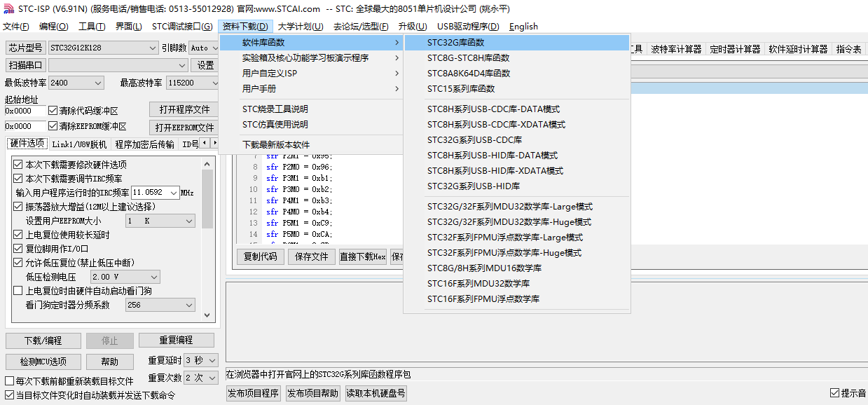Toggle 上电复位使用较长延时 checkbox
Image resolution: width=868 pixels, height=405 pixels.
[x=18, y=235]
